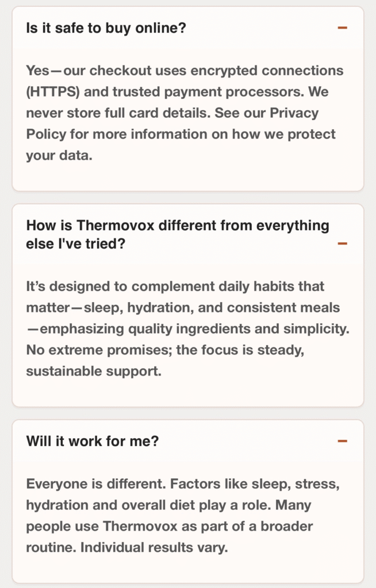Viewport: 376px width, 588px height.
Task: Click the "(HTTPS)" text in the checkout answer
Action: (52, 92)
